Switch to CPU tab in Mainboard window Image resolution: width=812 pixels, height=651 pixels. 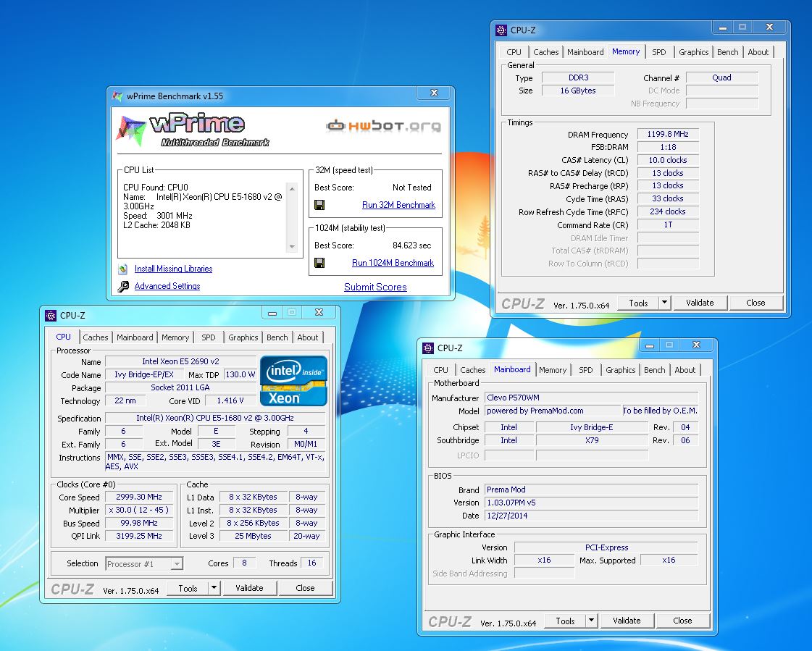pyautogui.click(x=440, y=370)
